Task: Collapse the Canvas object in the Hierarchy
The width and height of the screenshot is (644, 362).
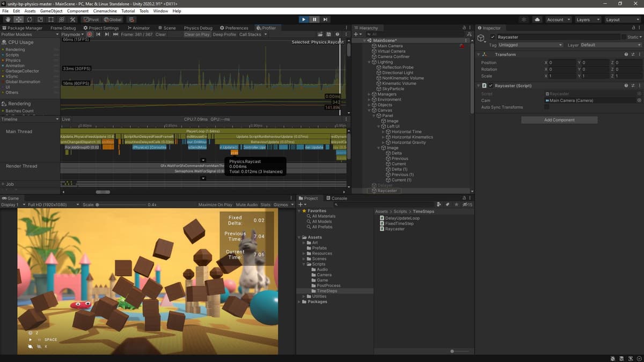Action: click(370, 110)
